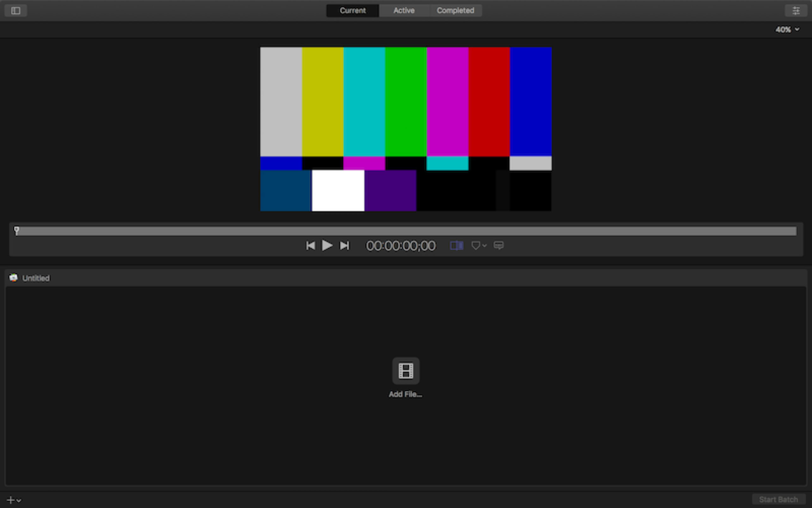
Task: Toggle the split-screen comparison view
Action: pos(456,245)
